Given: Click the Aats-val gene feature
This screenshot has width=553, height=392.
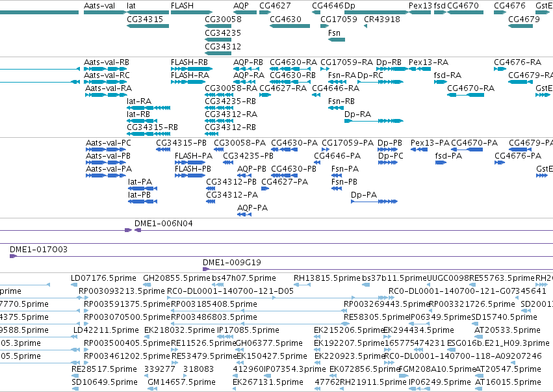Looking at the screenshot, I should 105,12.
